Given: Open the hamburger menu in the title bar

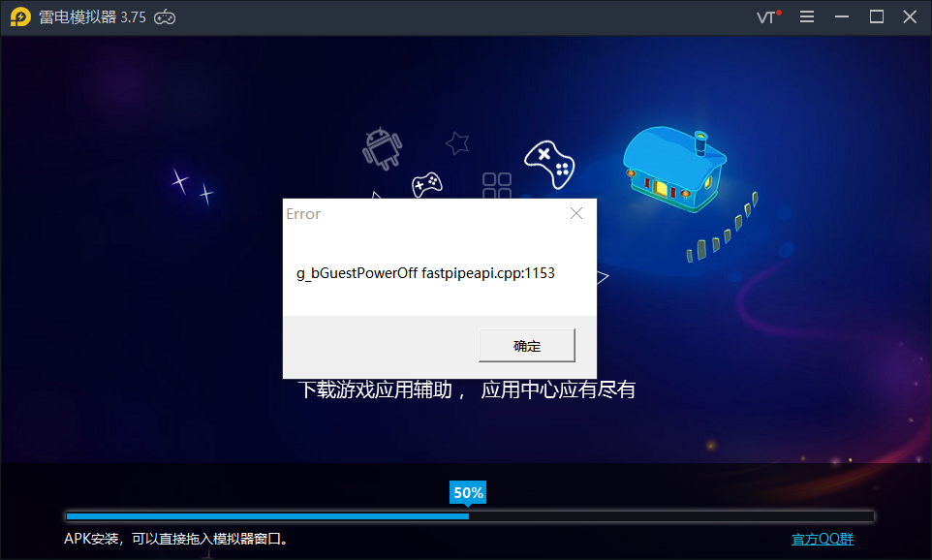Looking at the screenshot, I should tap(807, 16).
